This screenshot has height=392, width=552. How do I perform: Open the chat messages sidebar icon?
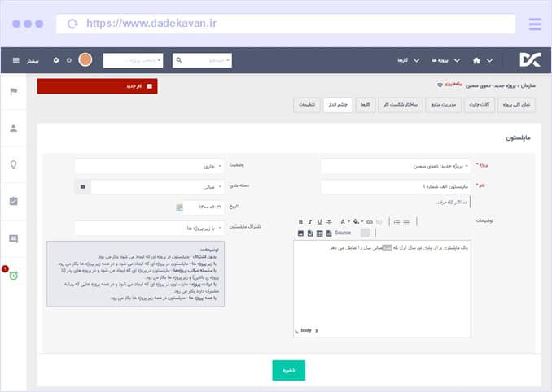[x=13, y=238]
